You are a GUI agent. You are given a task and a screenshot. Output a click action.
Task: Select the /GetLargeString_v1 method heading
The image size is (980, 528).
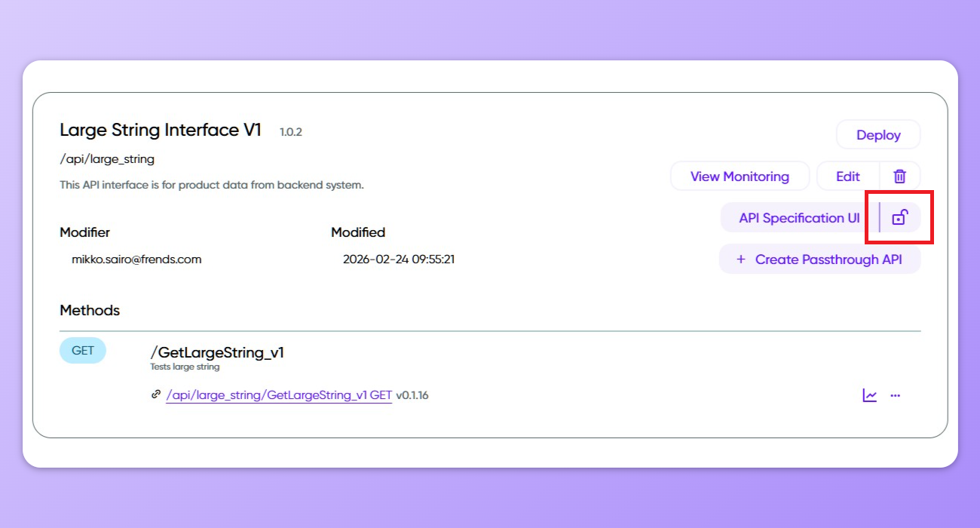[217, 352]
